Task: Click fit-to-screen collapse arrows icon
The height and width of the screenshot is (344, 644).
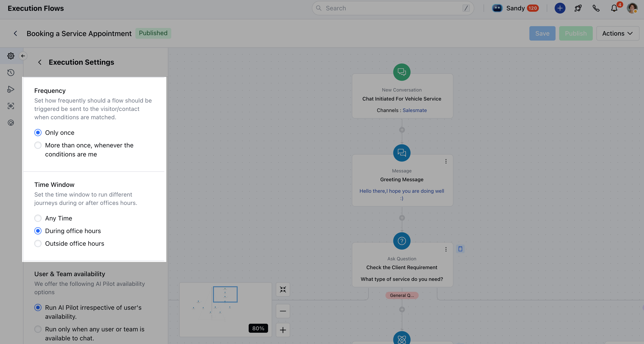Action: point(283,289)
